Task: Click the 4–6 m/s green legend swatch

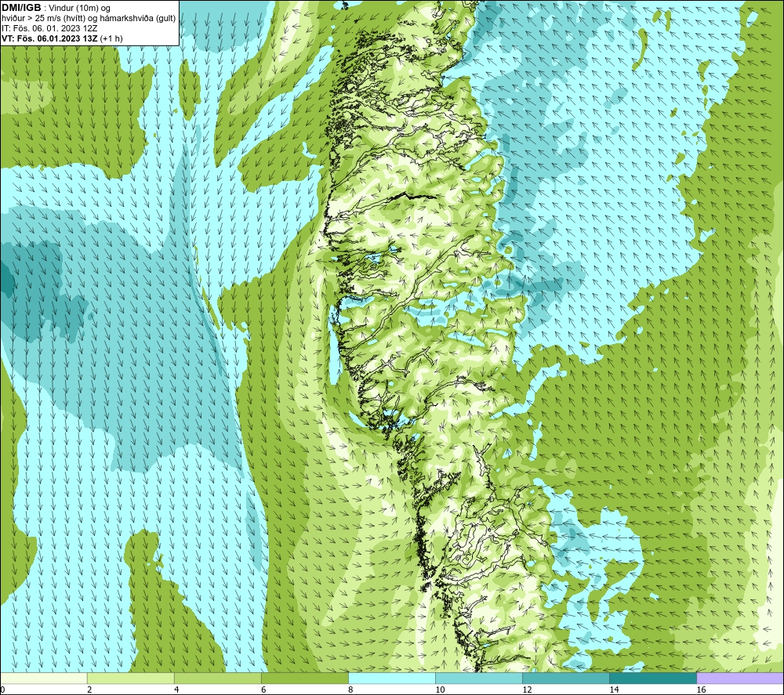Action: (217, 678)
